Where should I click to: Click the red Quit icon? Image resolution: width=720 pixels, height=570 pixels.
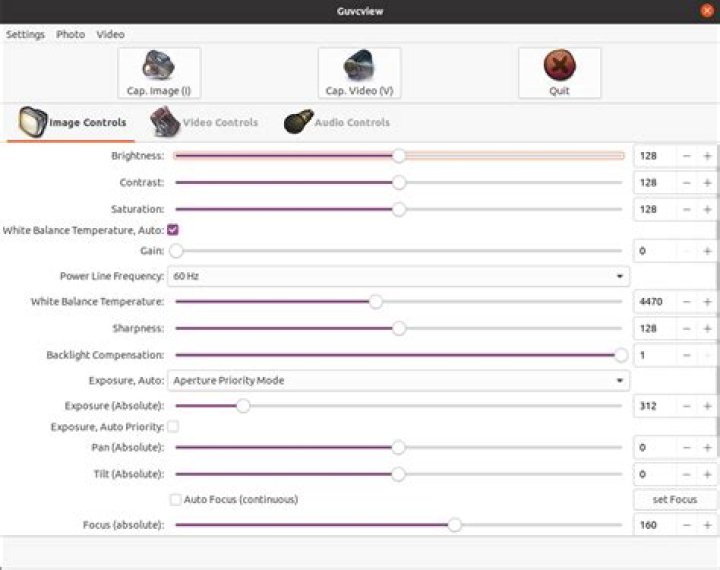click(559, 65)
